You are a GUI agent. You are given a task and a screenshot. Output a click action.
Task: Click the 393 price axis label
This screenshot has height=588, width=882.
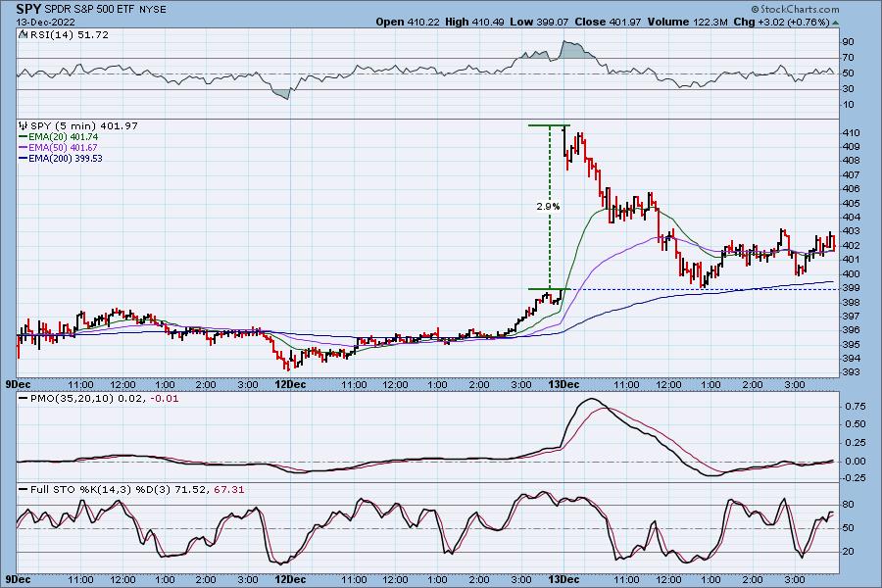(851, 372)
